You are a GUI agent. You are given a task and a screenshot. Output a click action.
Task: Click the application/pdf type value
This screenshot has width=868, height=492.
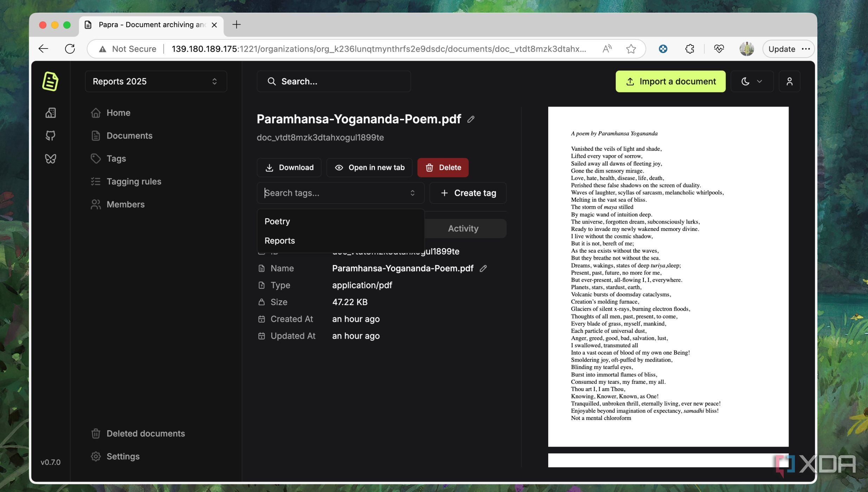tap(362, 285)
